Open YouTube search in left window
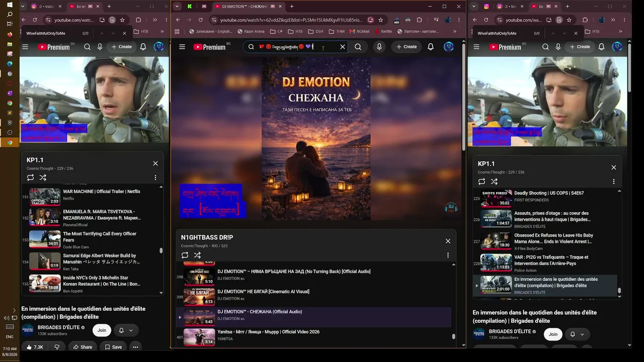 point(87,47)
